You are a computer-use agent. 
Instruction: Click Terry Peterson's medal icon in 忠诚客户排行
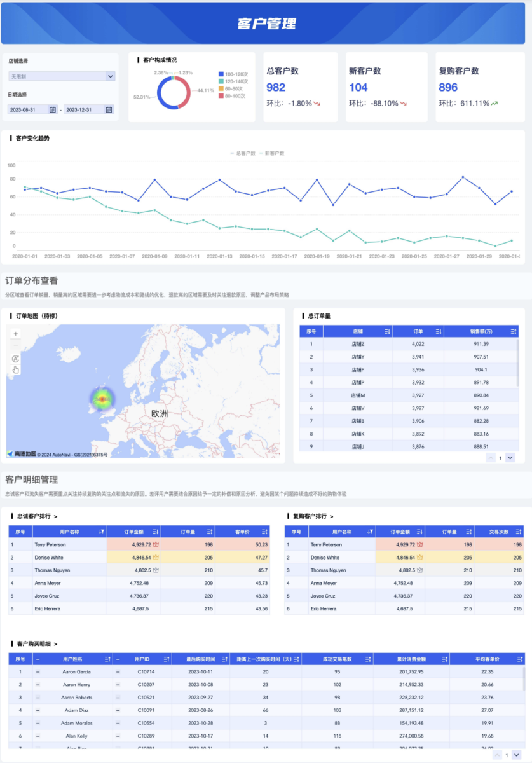coord(156,544)
